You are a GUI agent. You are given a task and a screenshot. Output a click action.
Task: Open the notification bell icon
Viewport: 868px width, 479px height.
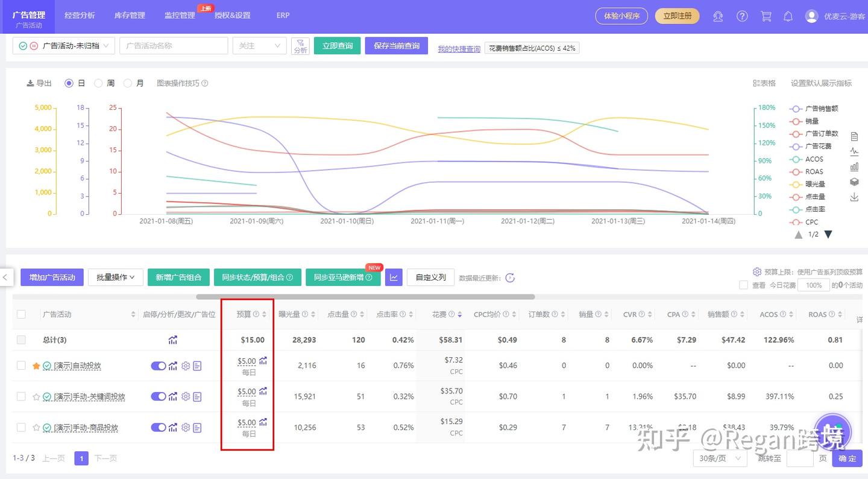788,16
